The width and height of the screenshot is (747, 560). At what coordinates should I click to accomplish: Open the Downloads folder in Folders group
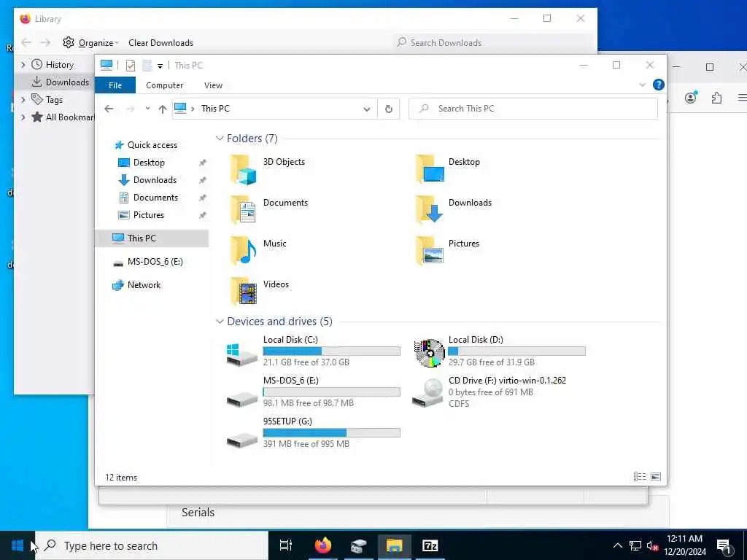[x=454, y=210]
